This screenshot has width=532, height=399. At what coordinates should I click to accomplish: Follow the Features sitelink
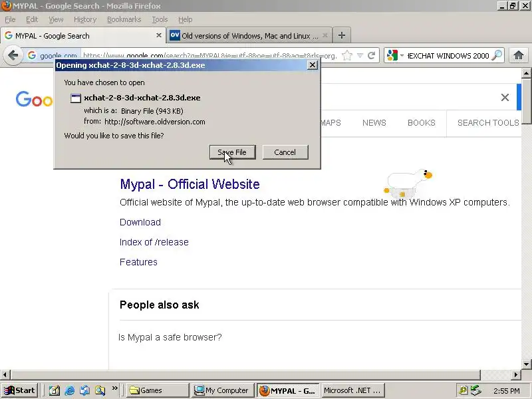point(138,262)
